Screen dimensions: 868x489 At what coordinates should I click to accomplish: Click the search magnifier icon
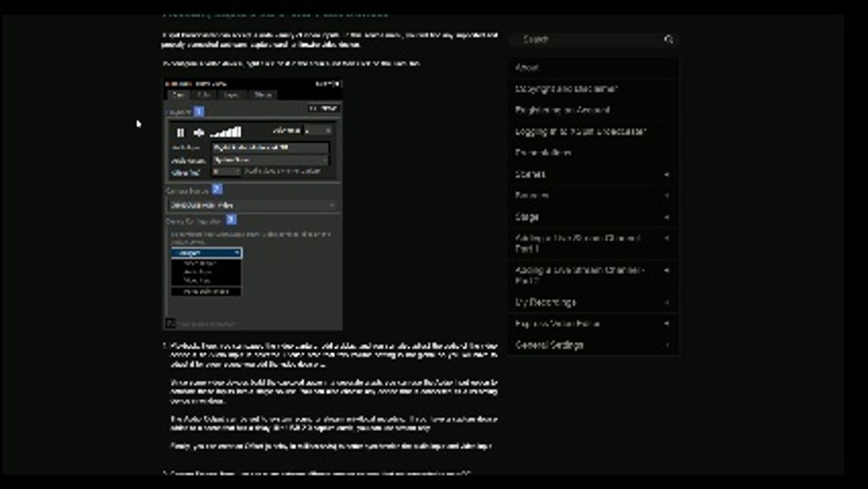[x=669, y=39]
